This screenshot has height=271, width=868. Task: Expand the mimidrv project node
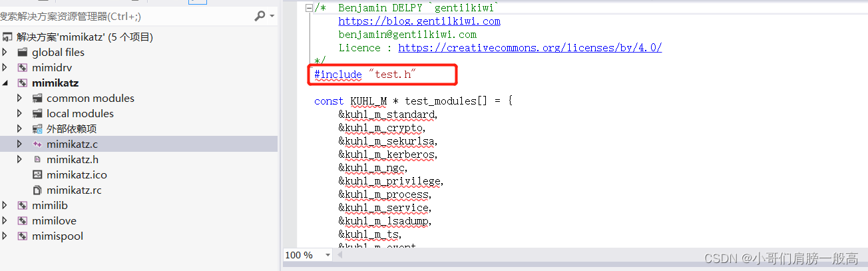click(x=5, y=68)
